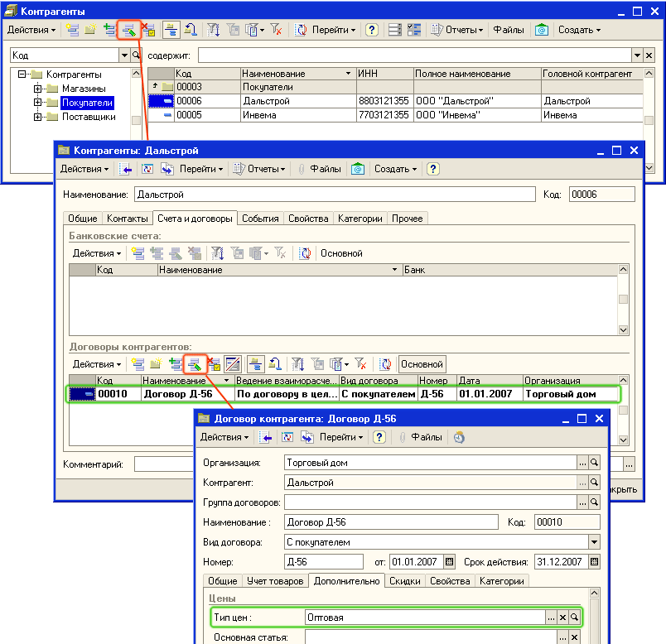The image size is (666, 644).
Task: Click the search magnifier icon next to Код field
Action: [136, 55]
